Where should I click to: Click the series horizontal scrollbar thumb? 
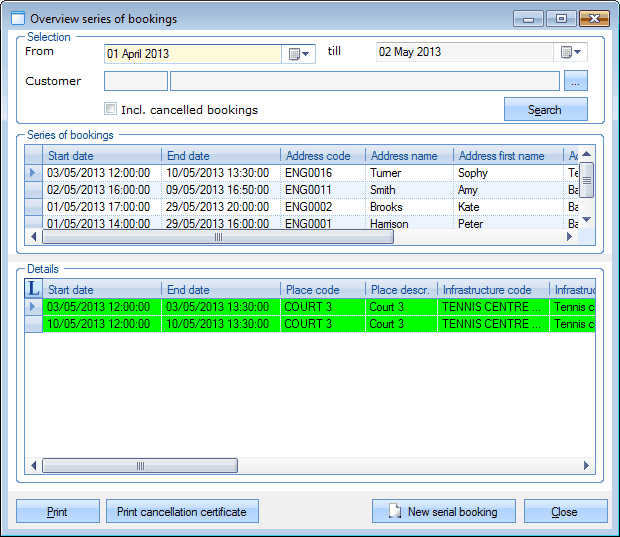[x=218, y=236]
